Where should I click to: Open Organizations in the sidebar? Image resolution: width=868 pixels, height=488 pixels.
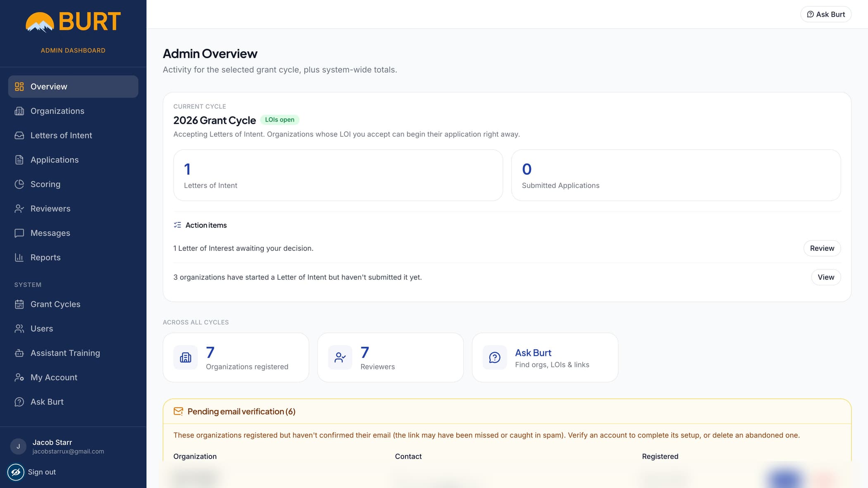pyautogui.click(x=73, y=111)
